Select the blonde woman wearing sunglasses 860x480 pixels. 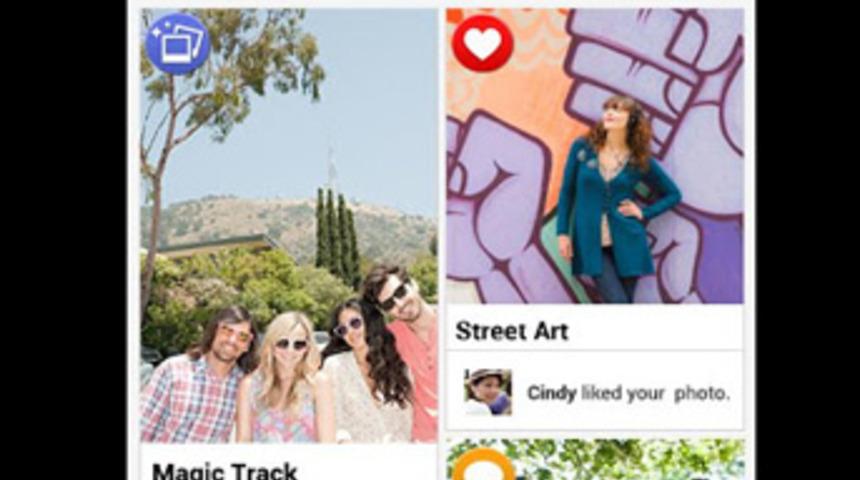pos(282,379)
